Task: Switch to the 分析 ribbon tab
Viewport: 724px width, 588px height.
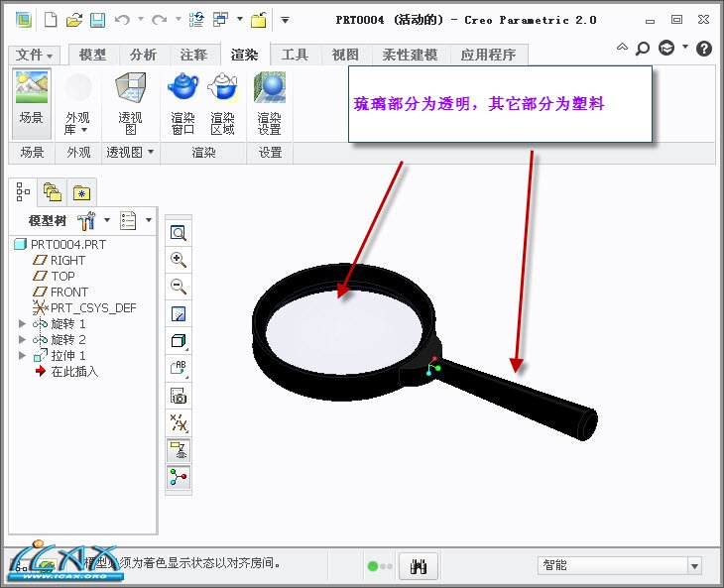Action: point(144,55)
